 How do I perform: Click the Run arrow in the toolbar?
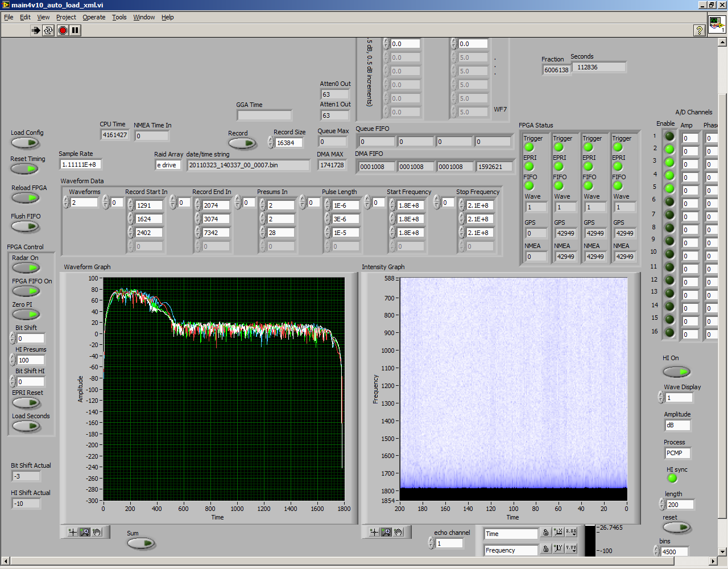pyautogui.click(x=35, y=30)
